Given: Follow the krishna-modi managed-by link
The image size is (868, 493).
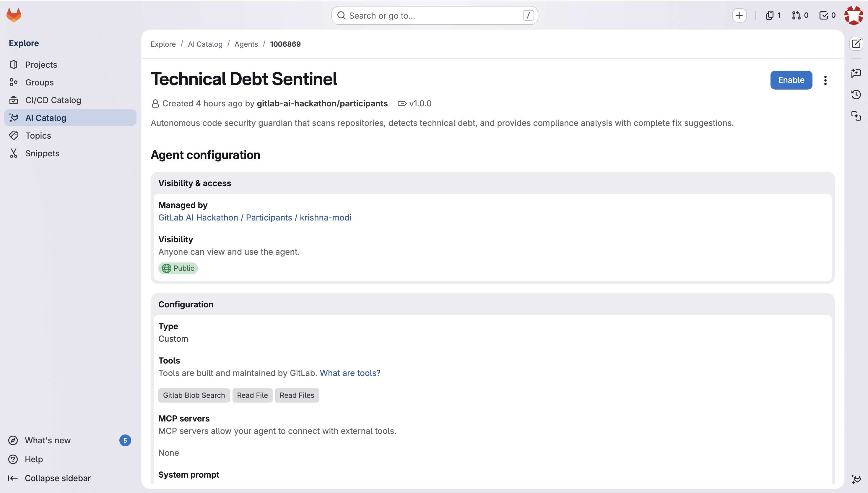Looking at the screenshot, I should 325,217.
